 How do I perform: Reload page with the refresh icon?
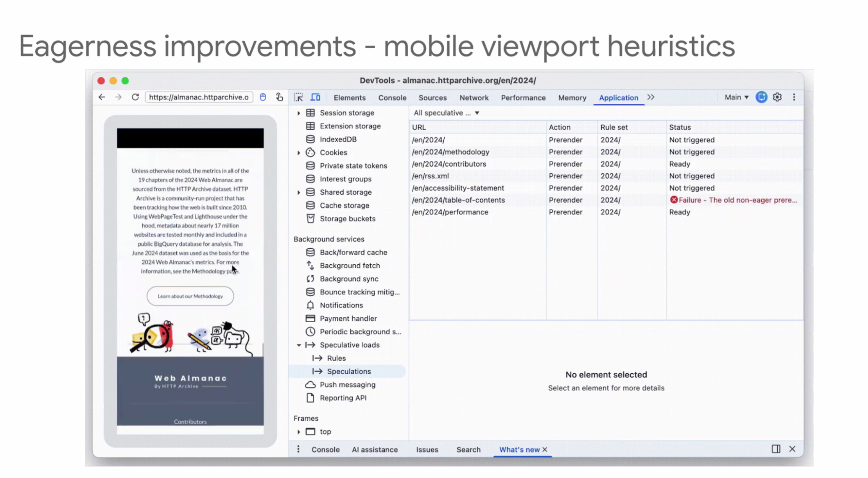tap(135, 97)
